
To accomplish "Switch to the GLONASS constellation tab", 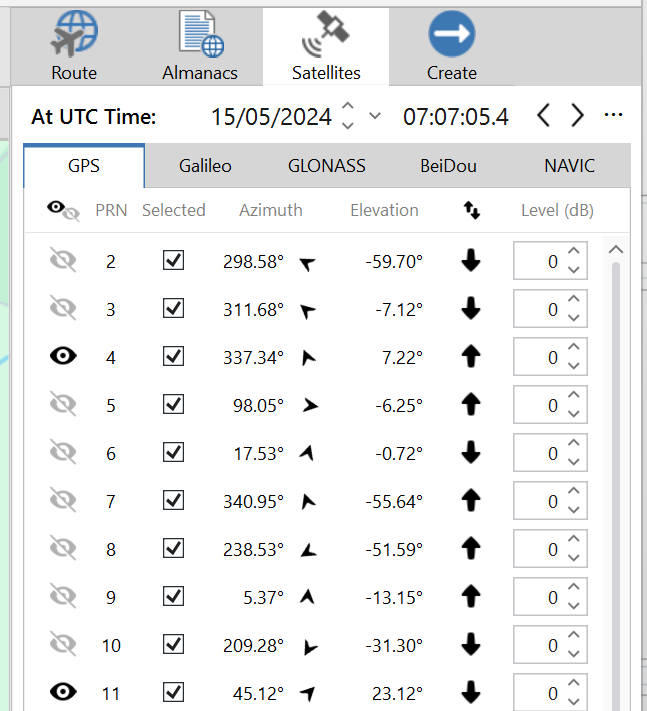I will (326, 166).
